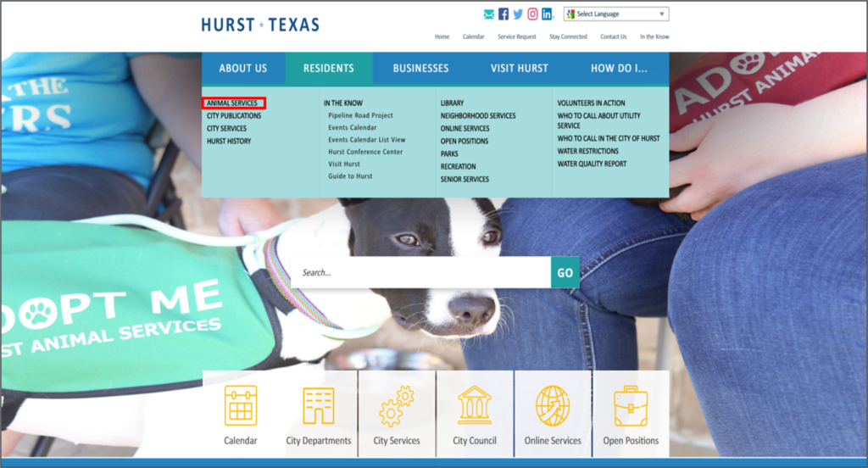Select Water Restrictions menu entry
Viewport: 868px width, 468px height.
(x=587, y=151)
